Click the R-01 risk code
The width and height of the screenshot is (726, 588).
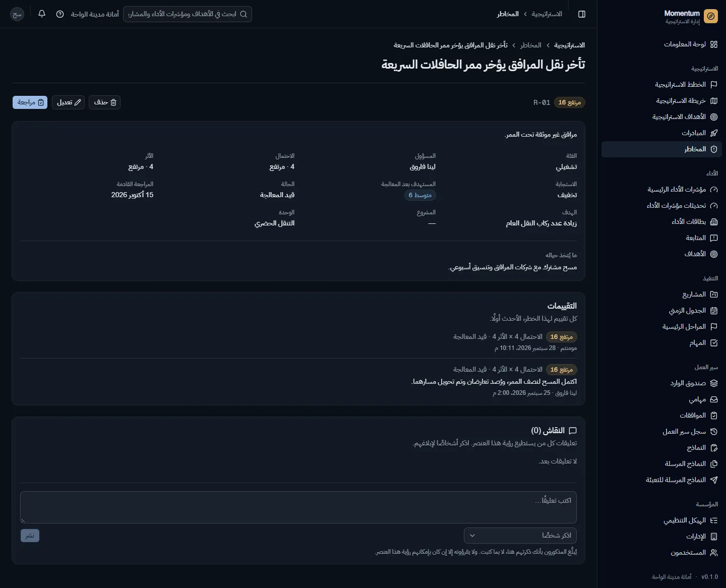coord(542,102)
